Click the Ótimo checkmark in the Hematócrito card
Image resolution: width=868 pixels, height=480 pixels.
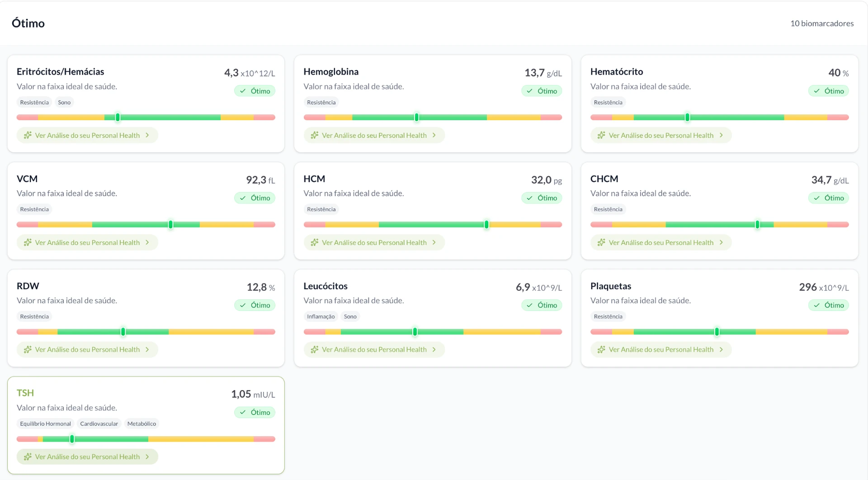point(816,91)
